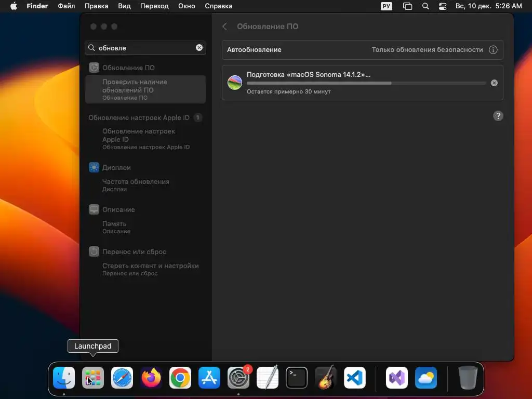Click the search magnifier in sidebar
Screen dimensions: 532x399
(x=91, y=48)
